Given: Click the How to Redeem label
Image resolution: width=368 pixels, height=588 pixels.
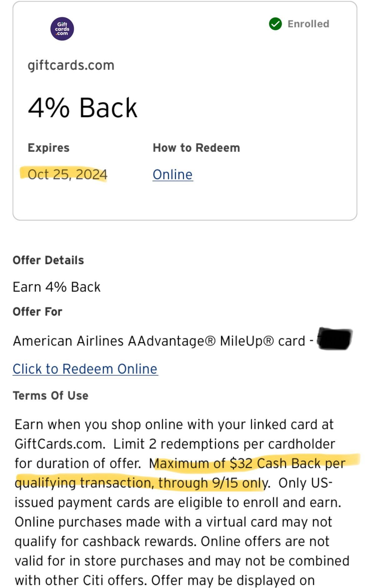Looking at the screenshot, I should click(196, 148).
